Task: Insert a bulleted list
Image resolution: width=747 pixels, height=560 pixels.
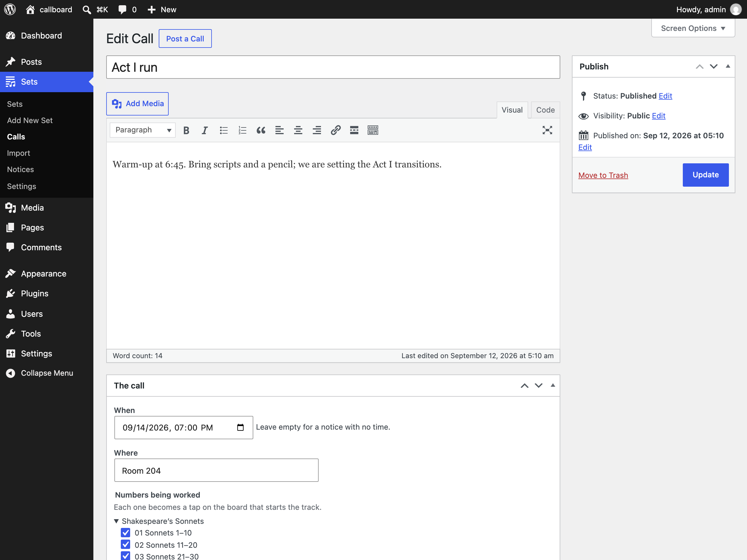Action: (x=224, y=130)
